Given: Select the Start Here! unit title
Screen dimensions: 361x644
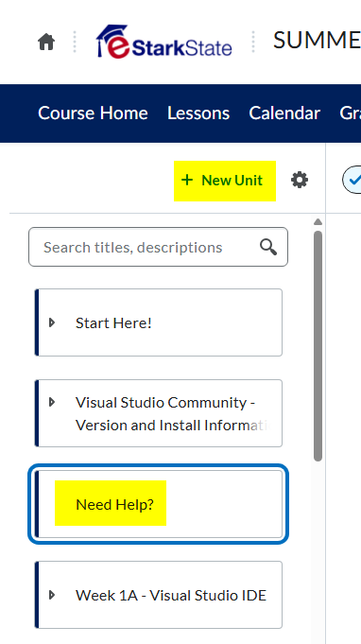Looking at the screenshot, I should (113, 322).
